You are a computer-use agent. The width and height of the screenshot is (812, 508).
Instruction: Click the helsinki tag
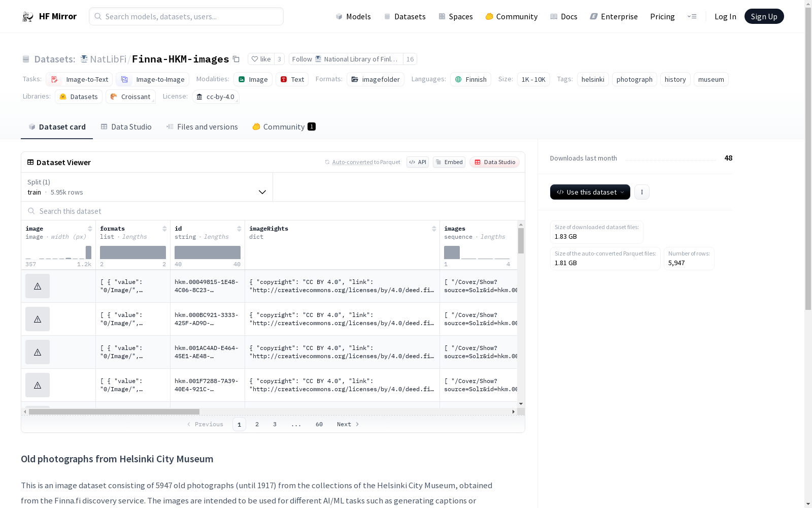[593, 79]
